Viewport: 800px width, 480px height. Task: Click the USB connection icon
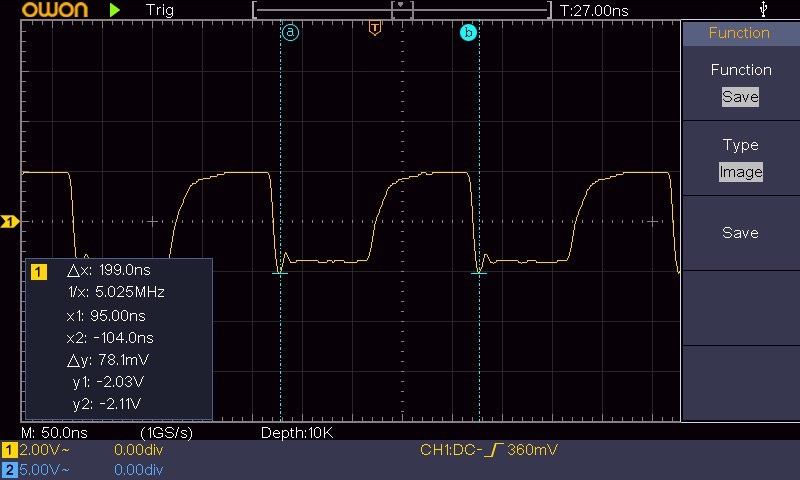point(763,9)
